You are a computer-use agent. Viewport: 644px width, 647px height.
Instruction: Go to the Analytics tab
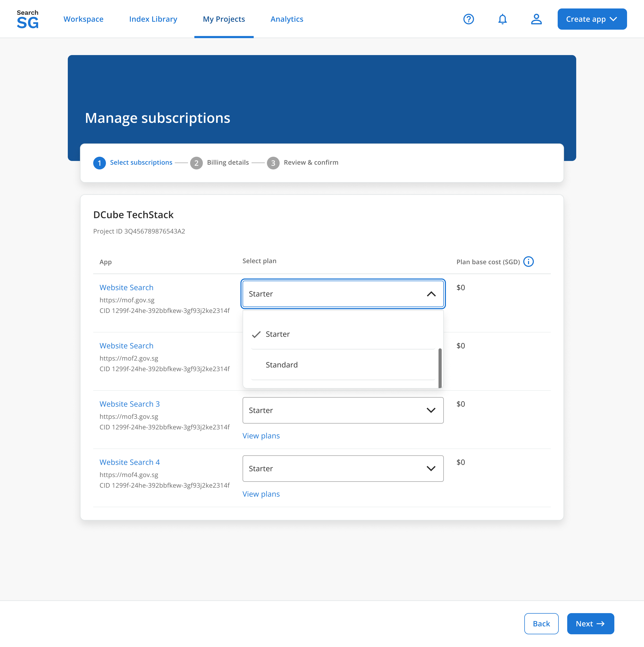click(287, 19)
